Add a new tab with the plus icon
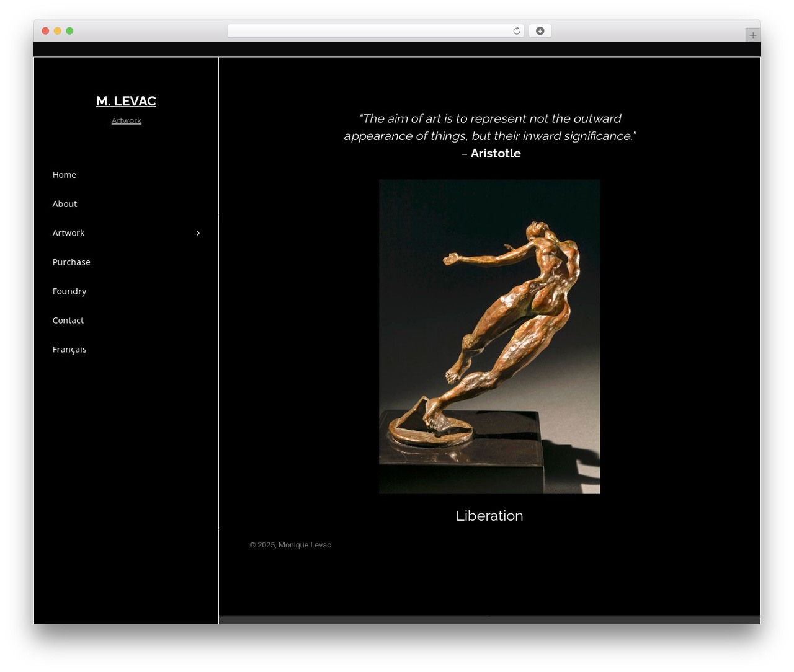 tap(752, 35)
